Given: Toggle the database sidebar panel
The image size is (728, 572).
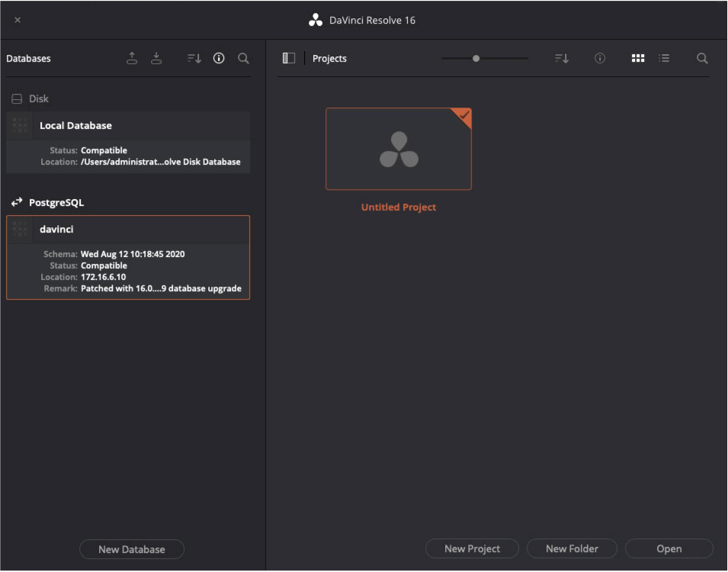Looking at the screenshot, I should pyautogui.click(x=289, y=58).
